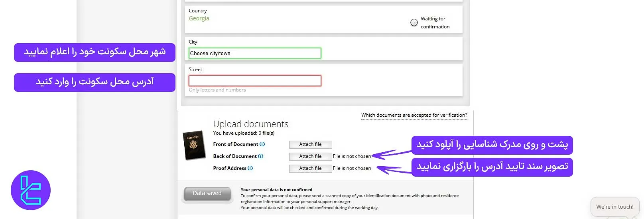Click the info icon beside Front of Document
Image resolution: width=644 pixels, height=219 pixels.
(x=262, y=144)
